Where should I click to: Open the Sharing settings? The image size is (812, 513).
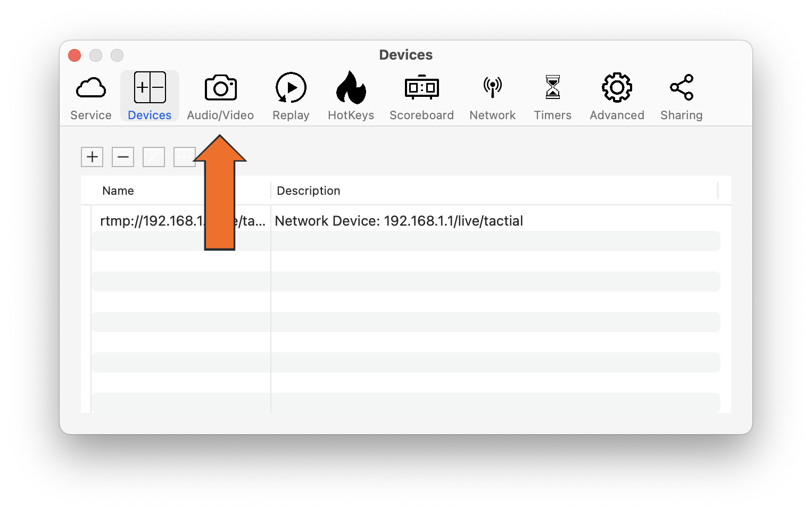(681, 96)
